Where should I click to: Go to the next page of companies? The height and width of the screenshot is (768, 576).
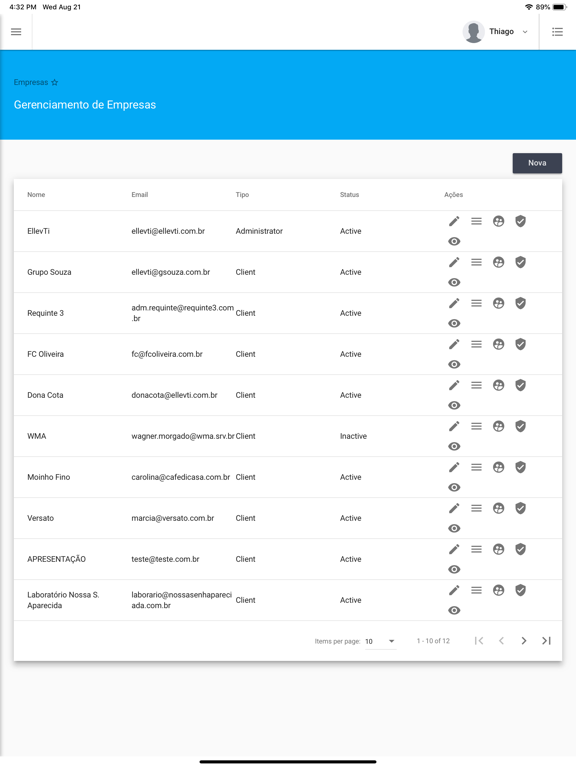(524, 641)
